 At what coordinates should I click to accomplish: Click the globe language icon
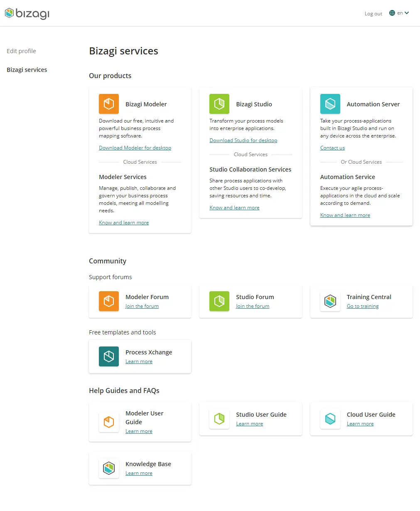coord(392,13)
